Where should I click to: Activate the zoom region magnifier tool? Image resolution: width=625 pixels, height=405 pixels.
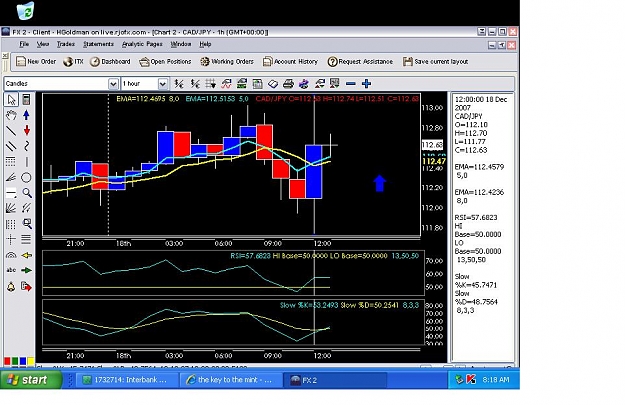point(26,224)
